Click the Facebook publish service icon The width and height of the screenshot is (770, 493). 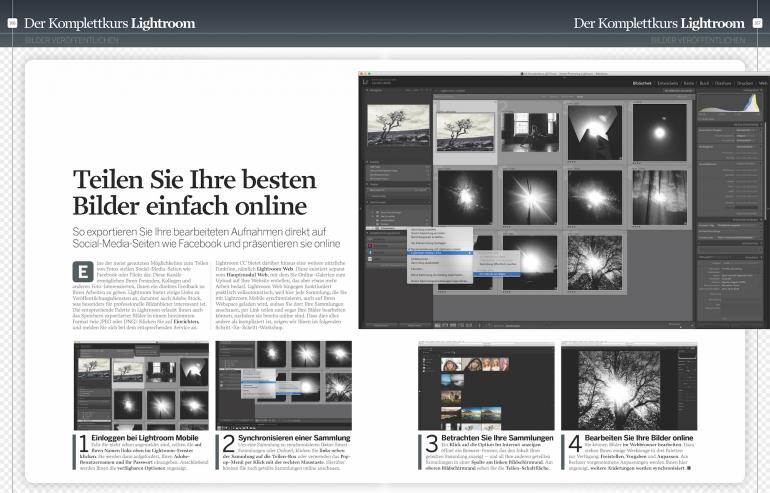pos(371,252)
